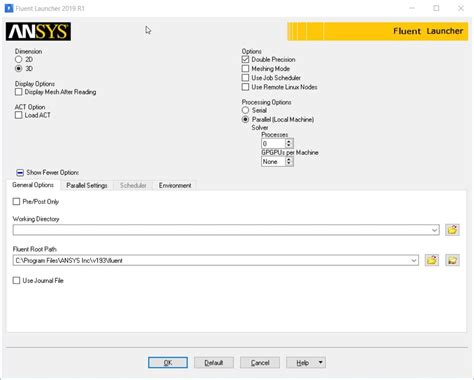Enable Meshing Mode checkbox

(245, 68)
